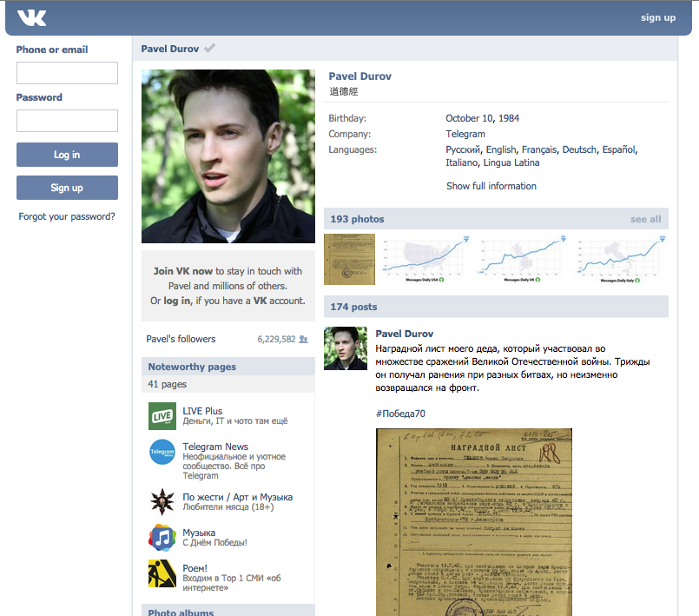699x616 pixels.
Task: Click Pavel's followers link
Action: [x=181, y=339]
